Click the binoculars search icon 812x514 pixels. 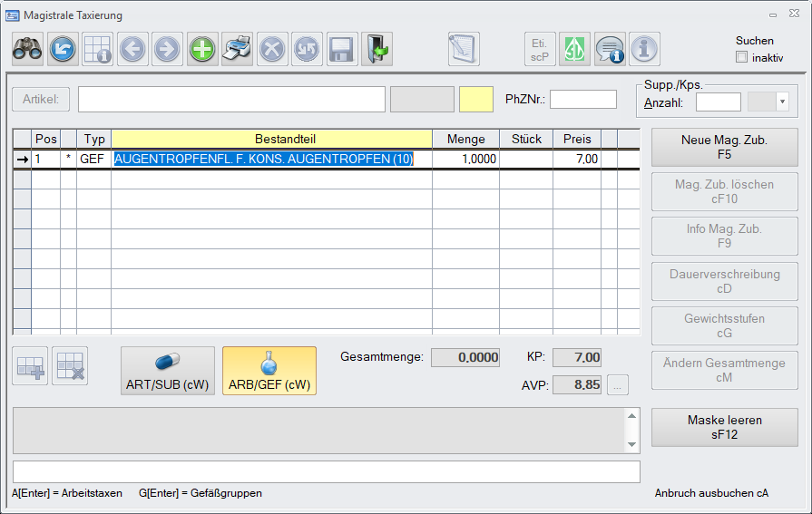click(x=27, y=49)
